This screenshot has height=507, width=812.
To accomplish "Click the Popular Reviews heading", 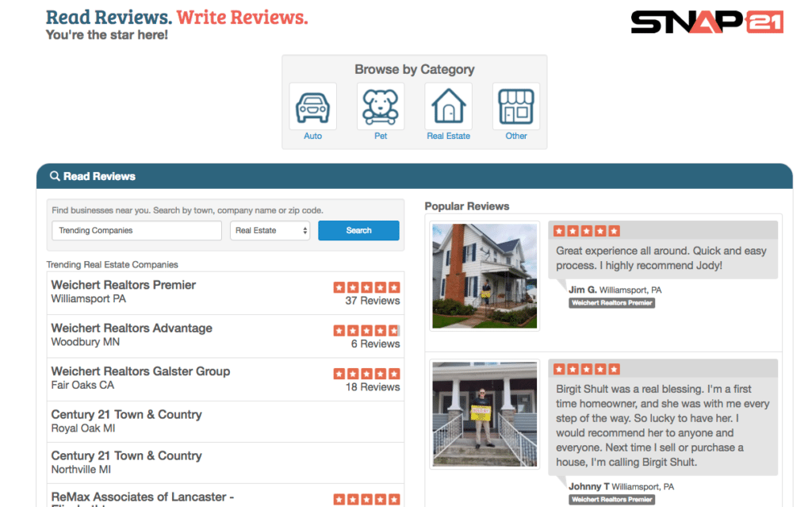I will tap(467, 206).
